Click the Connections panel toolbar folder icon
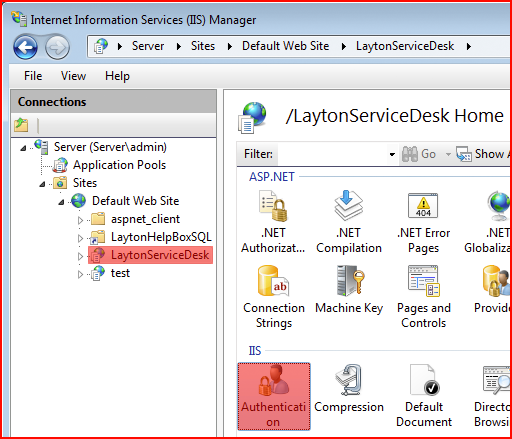The image size is (512, 439). click(21, 125)
